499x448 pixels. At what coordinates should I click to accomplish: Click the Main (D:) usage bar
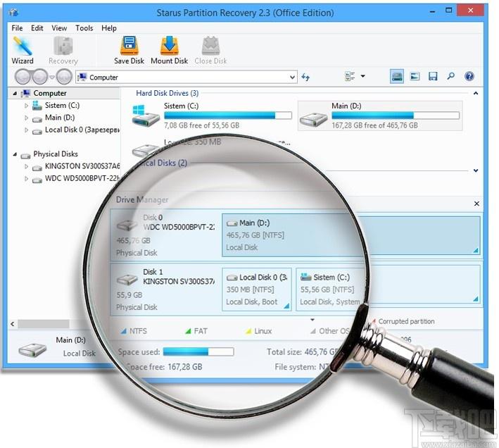396,115
